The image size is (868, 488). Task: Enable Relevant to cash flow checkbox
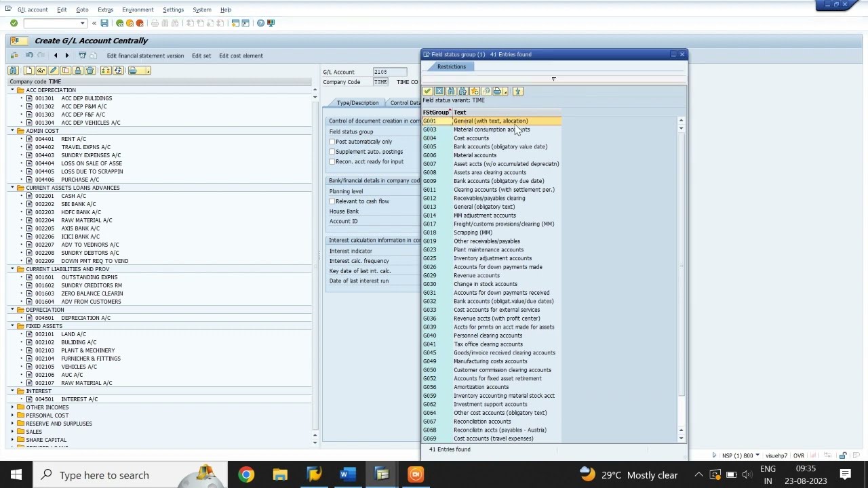click(x=332, y=201)
